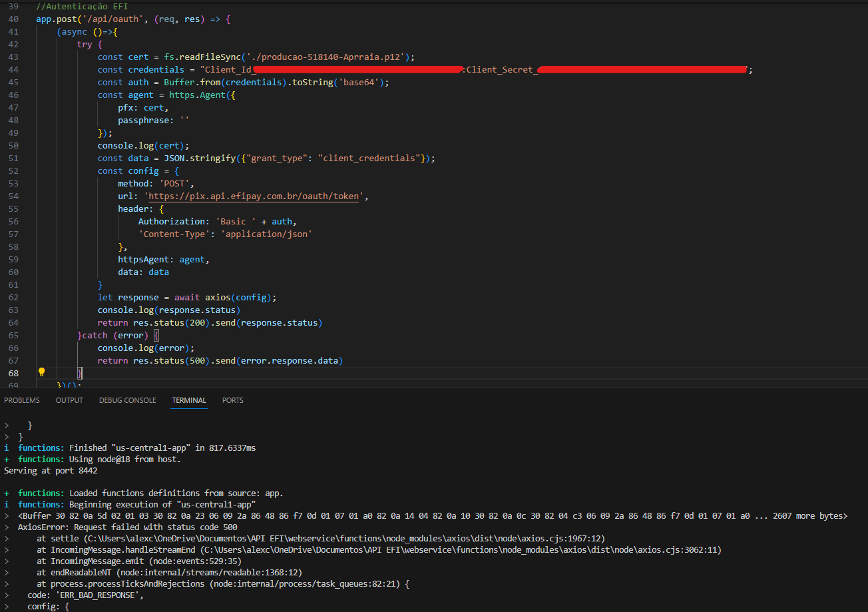This screenshot has width=868, height=612.
Task: Click the task_queues:82:21 stack trace entry
Action: coord(307,584)
